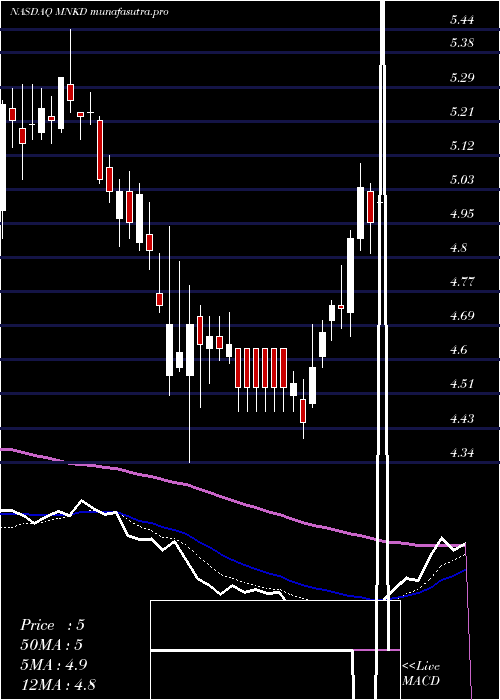Select the 4.6 price level label
The image size is (500, 700).
[x=458, y=350]
